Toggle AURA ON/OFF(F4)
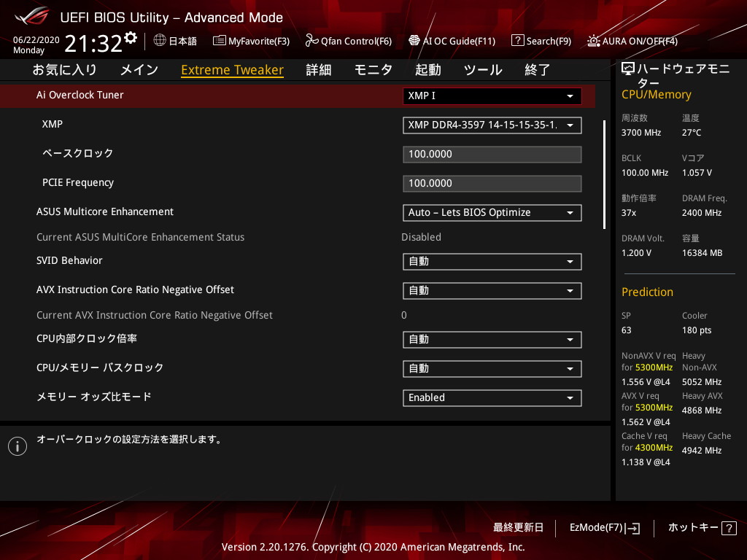Viewport: 747px width, 560px height. [632, 41]
